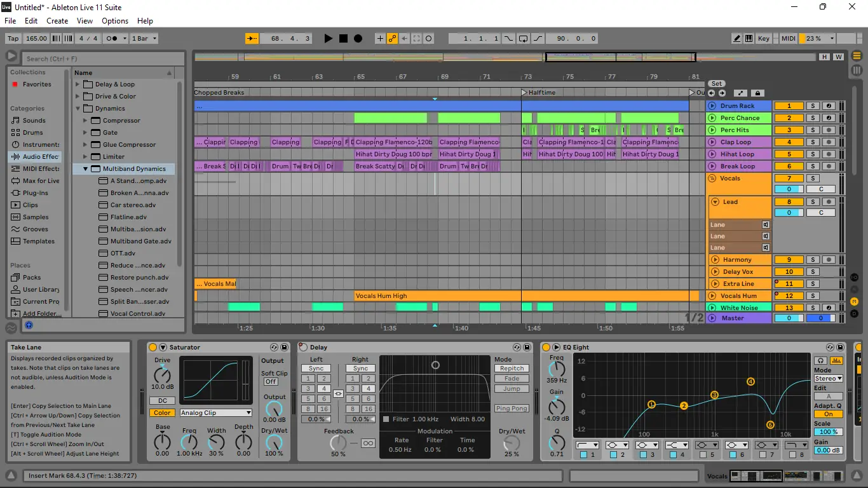
Task: Turn off the Saturator device activator
Action: click(153, 348)
